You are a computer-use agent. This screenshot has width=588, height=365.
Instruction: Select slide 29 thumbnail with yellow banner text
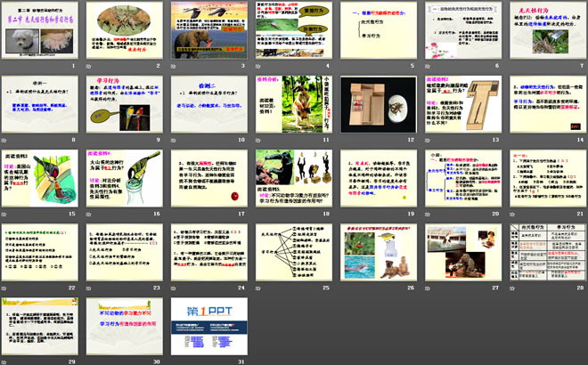pyautogui.click(x=40, y=327)
